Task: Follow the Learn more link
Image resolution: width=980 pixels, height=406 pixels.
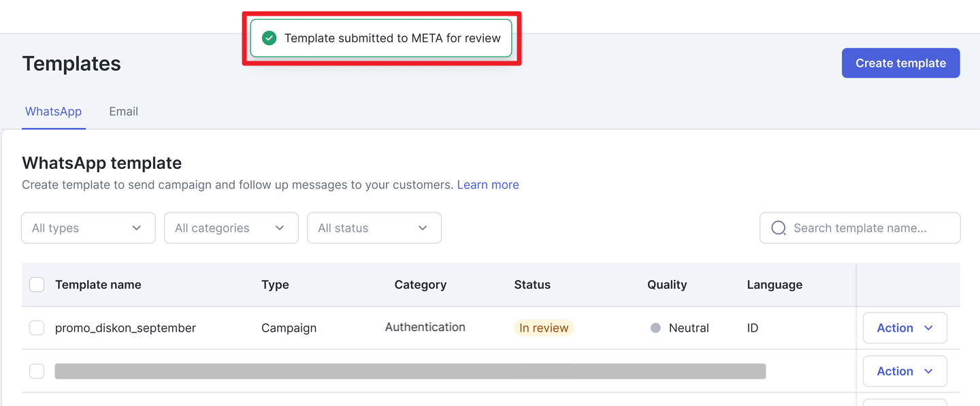Action: (x=487, y=185)
